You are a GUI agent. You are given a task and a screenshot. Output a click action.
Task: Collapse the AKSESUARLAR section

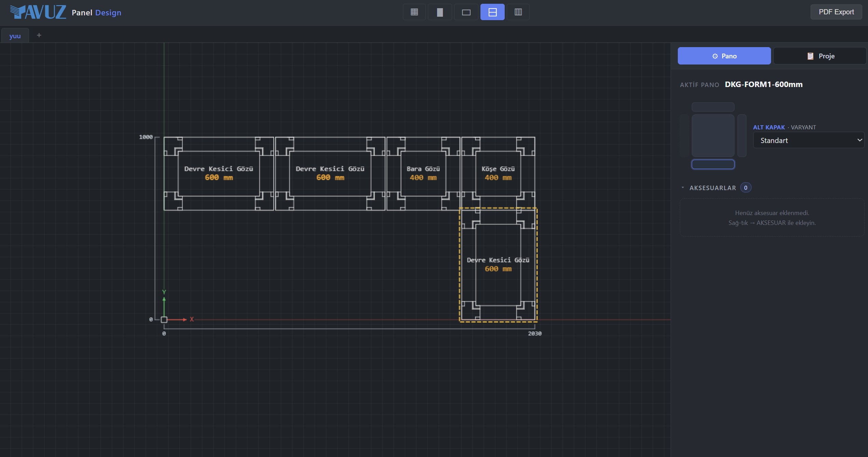pos(683,188)
